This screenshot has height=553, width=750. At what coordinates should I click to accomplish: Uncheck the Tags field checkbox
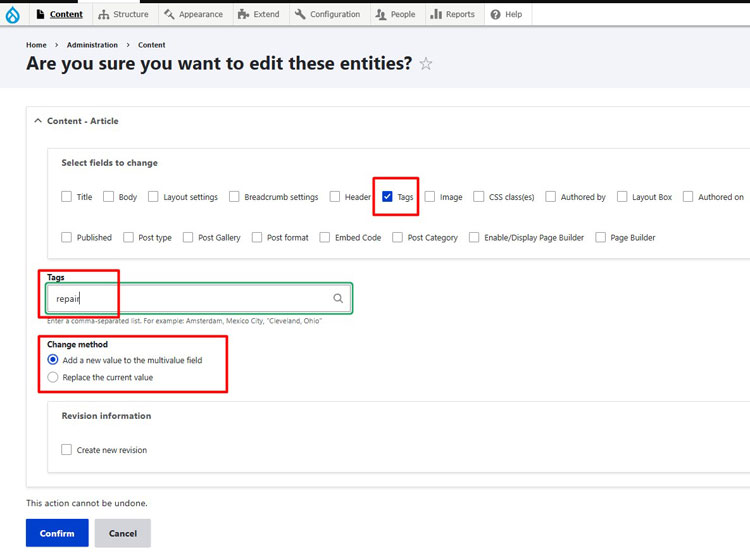point(387,197)
